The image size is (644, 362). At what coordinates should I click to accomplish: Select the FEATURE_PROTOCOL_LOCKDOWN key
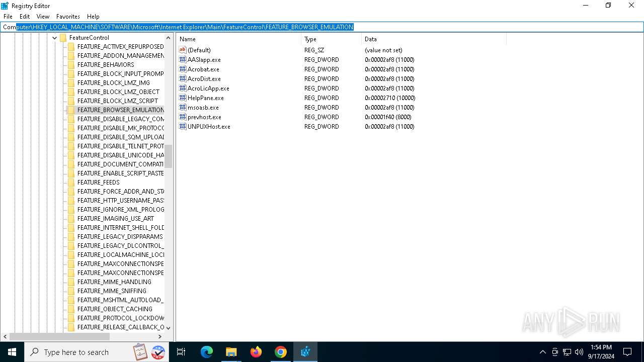pos(121,318)
